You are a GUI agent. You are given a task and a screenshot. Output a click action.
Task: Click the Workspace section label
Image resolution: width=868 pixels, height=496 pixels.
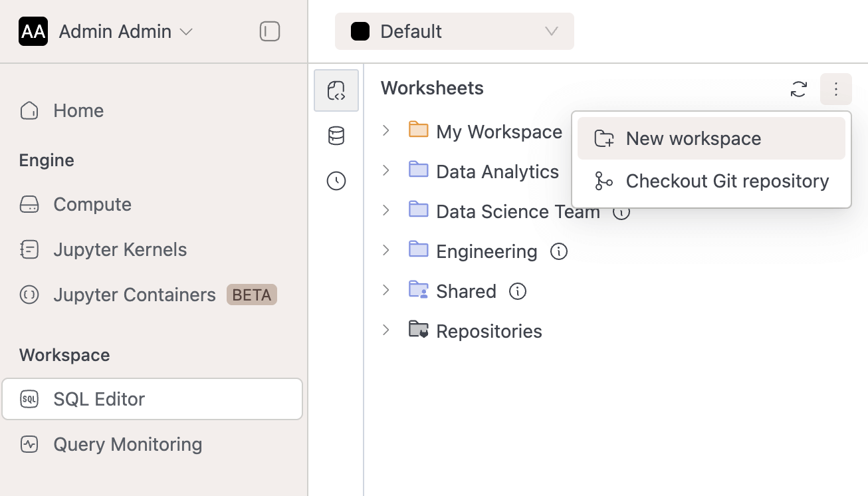pos(64,355)
